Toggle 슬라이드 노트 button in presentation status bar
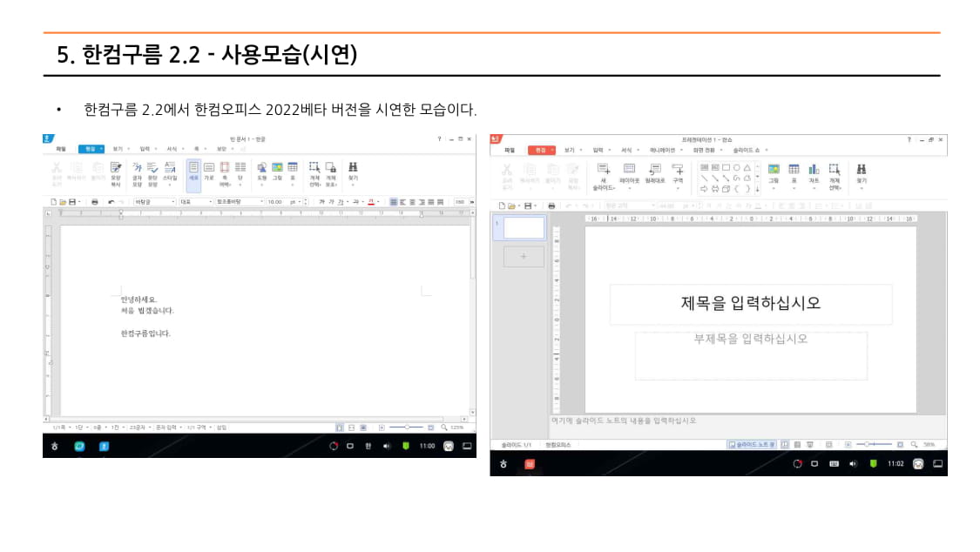 (x=751, y=445)
